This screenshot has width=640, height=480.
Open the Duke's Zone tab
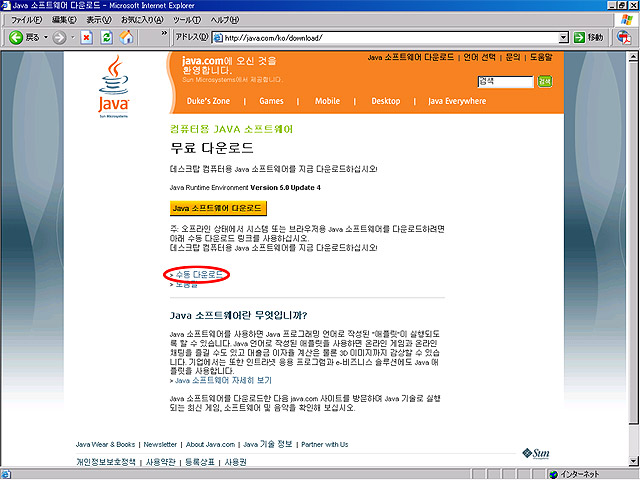click(208, 101)
